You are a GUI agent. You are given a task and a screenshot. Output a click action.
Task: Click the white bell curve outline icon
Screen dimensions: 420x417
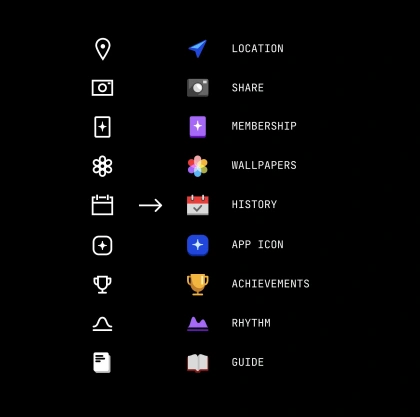pos(102,324)
